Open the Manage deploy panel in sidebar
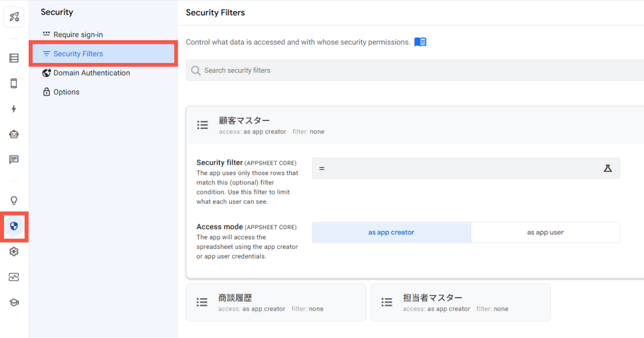The height and width of the screenshot is (338, 644). pos(14,277)
